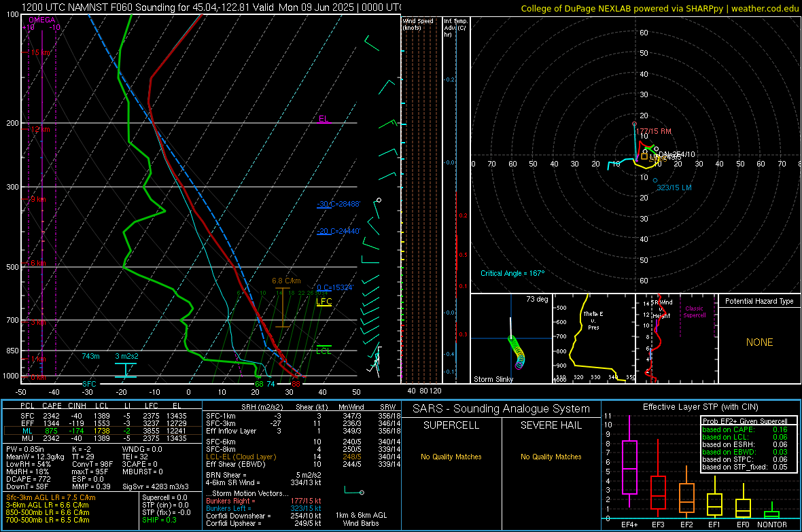
Task: Click the surface dewpoint value 68
Action: click(260, 384)
